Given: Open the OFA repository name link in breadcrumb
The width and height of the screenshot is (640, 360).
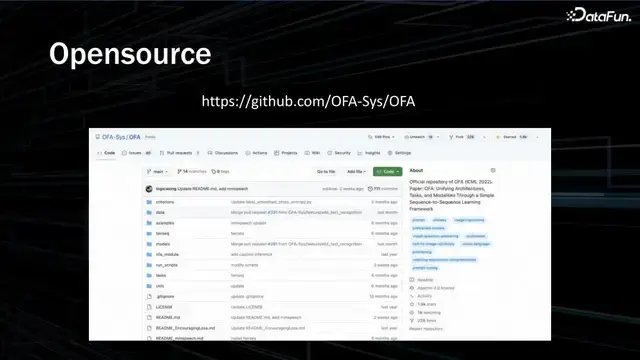Looking at the screenshot, I should click(135, 137).
